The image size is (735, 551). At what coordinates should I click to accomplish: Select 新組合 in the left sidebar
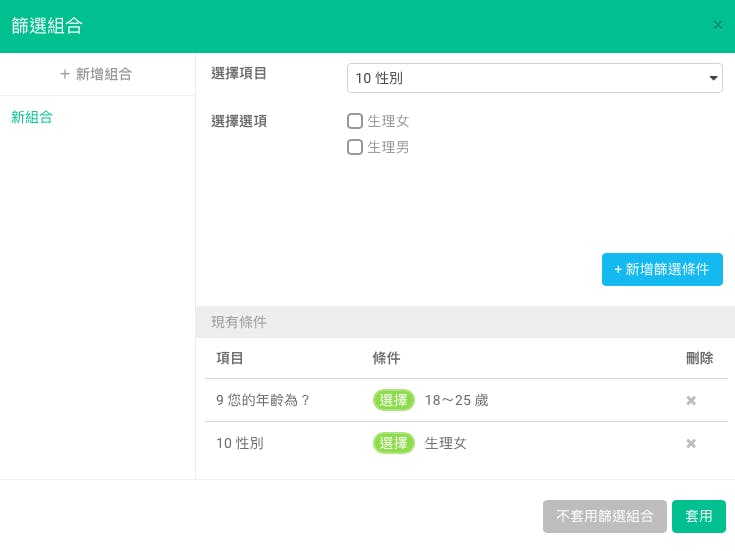(32, 117)
